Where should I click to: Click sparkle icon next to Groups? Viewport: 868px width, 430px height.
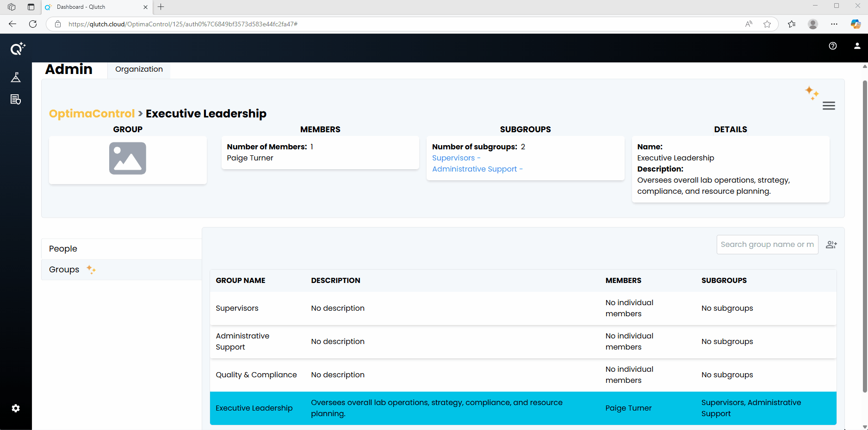point(91,270)
